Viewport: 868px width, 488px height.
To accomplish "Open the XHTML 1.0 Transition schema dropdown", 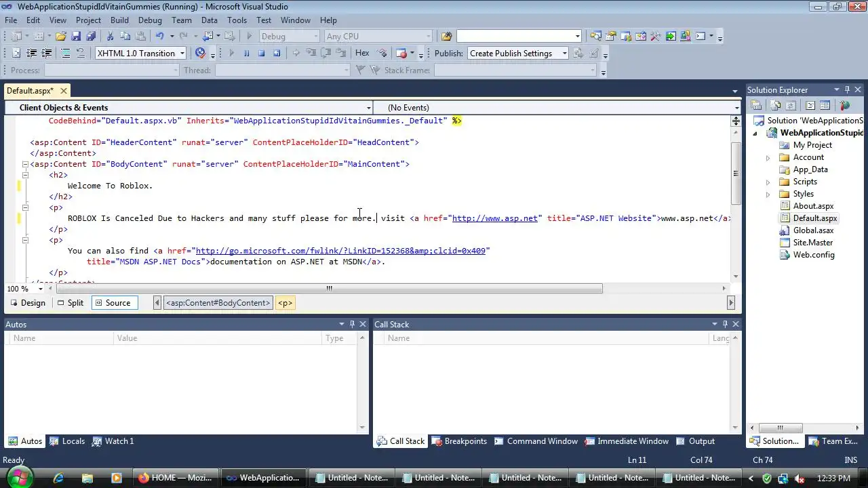I will tap(182, 53).
